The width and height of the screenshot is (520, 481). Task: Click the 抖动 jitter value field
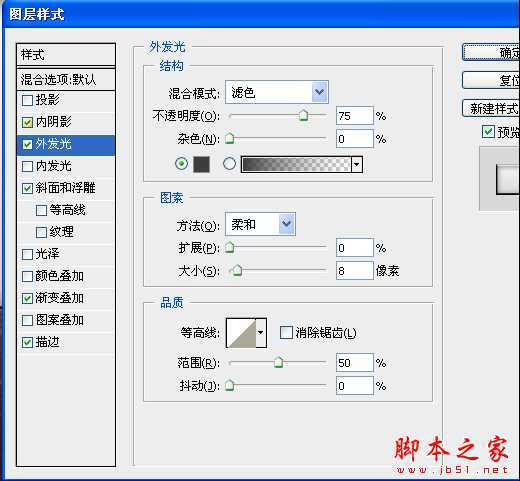tap(355, 386)
